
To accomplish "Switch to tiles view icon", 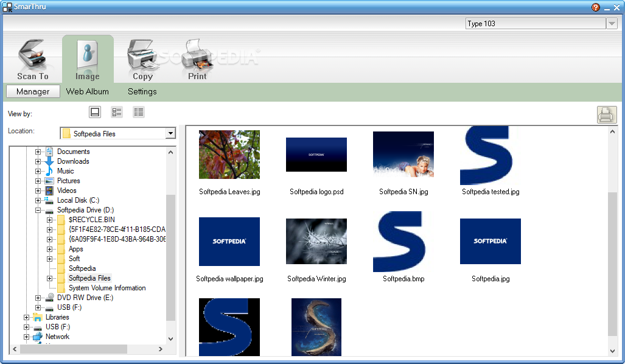I will [x=117, y=112].
